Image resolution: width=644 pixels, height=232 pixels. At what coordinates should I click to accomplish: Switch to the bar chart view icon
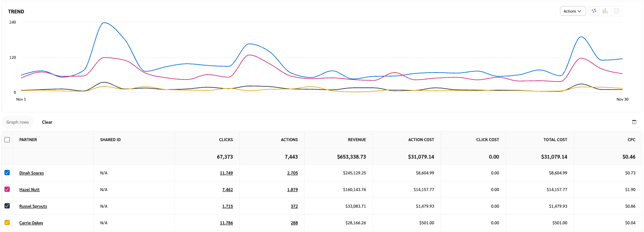pos(605,11)
